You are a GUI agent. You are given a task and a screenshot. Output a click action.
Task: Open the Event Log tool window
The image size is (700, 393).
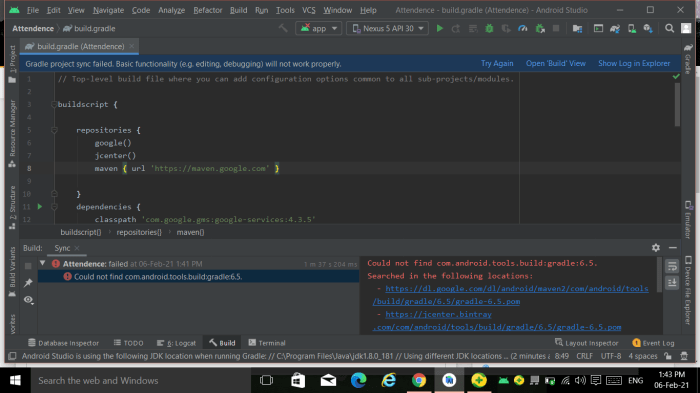click(x=654, y=343)
